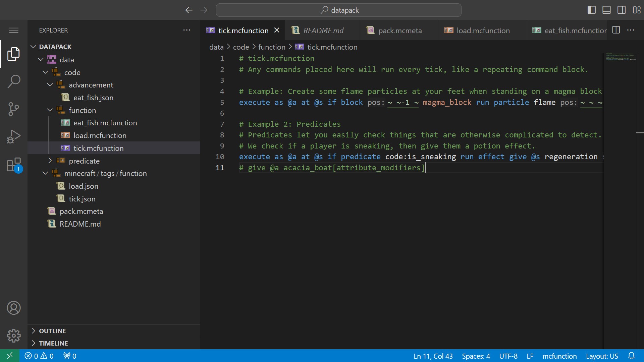Switch to the load.mcfunction tab

pyautogui.click(x=482, y=31)
